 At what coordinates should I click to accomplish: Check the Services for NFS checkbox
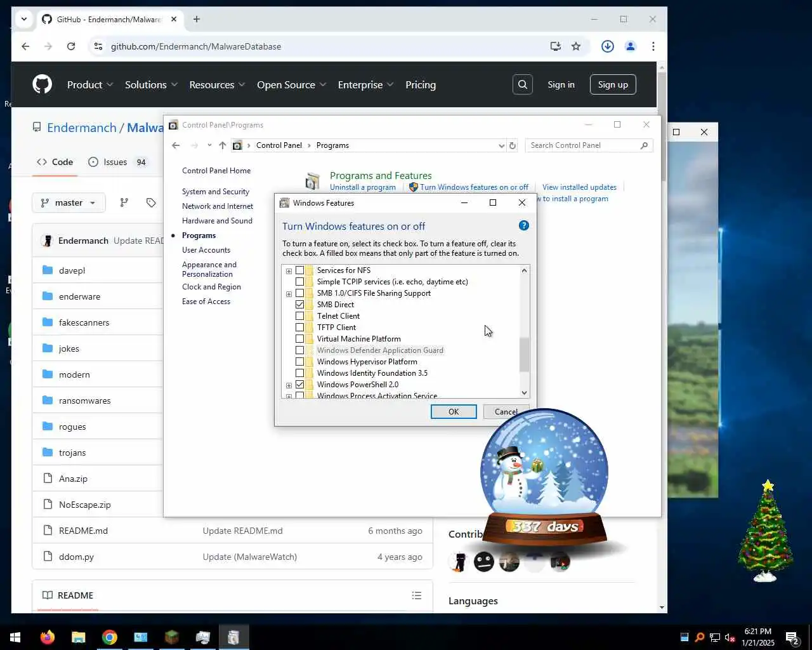[299, 270]
